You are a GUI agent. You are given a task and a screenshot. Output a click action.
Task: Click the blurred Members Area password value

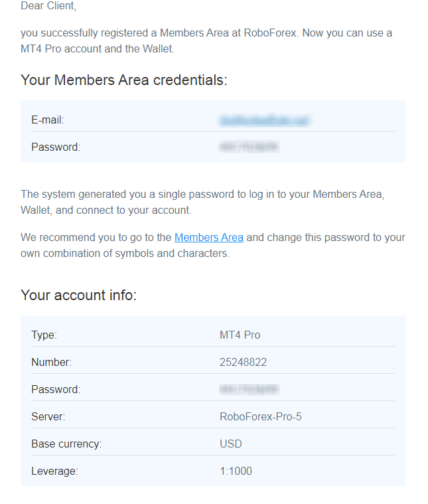click(249, 147)
